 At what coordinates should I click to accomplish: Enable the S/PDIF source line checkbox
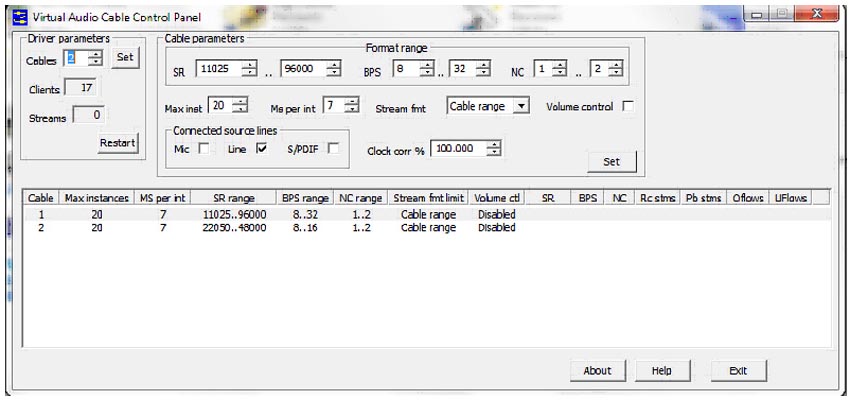[333, 149]
